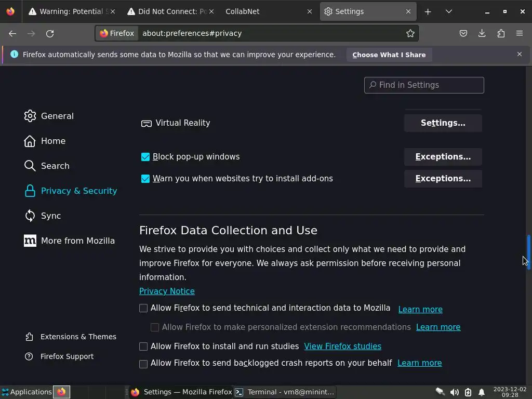
Task: Open a new tab with the plus icon
Action: [428, 11]
